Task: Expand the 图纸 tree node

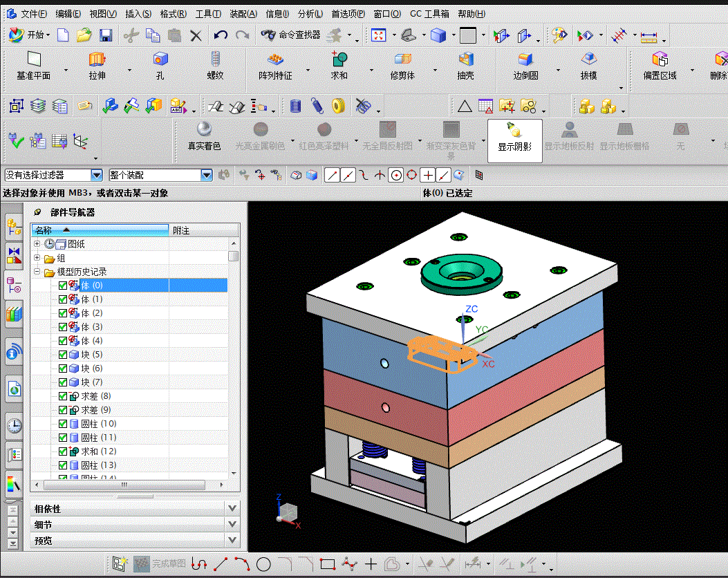Action: [x=37, y=244]
